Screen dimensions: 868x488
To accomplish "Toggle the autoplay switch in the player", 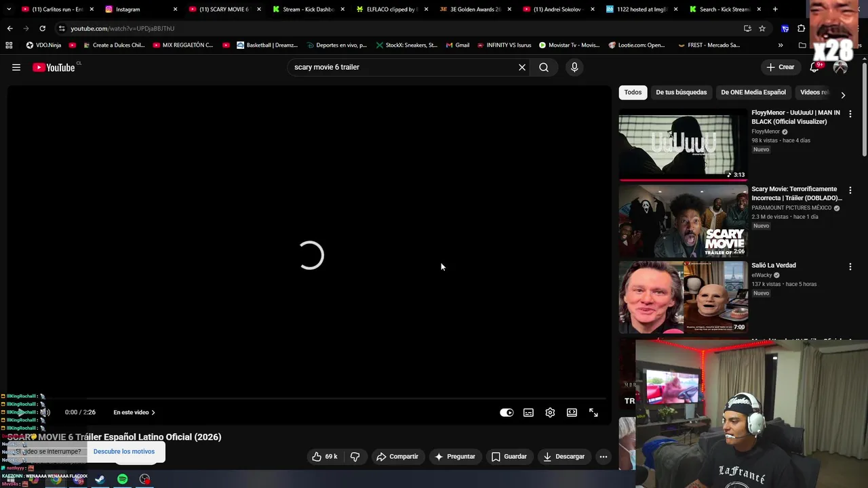I will pos(507,413).
